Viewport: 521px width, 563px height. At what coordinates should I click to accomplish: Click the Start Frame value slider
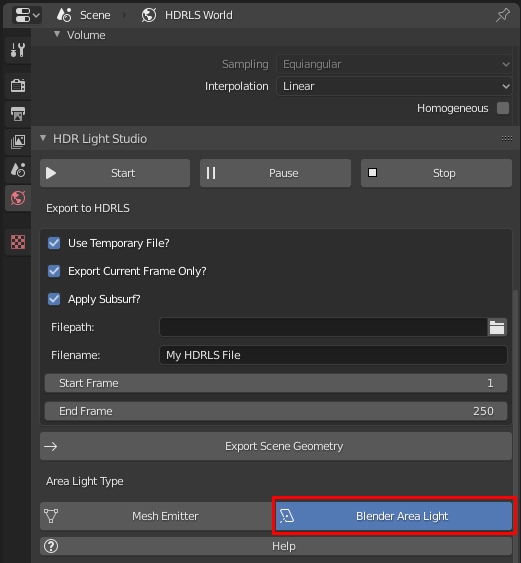(x=276, y=383)
